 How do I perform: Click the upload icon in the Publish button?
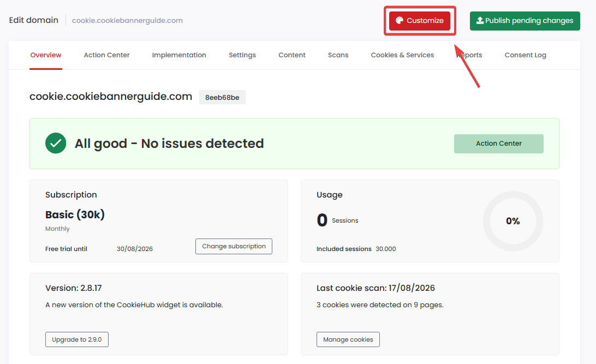480,21
